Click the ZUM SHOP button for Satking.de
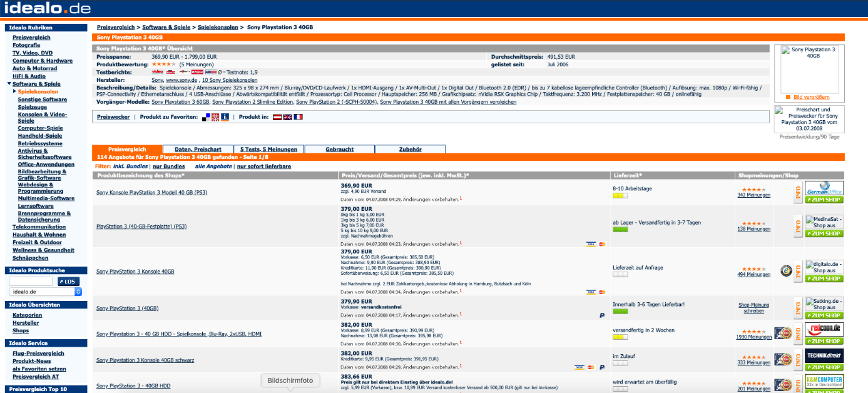The height and width of the screenshot is (393, 868). tap(824, 315)
